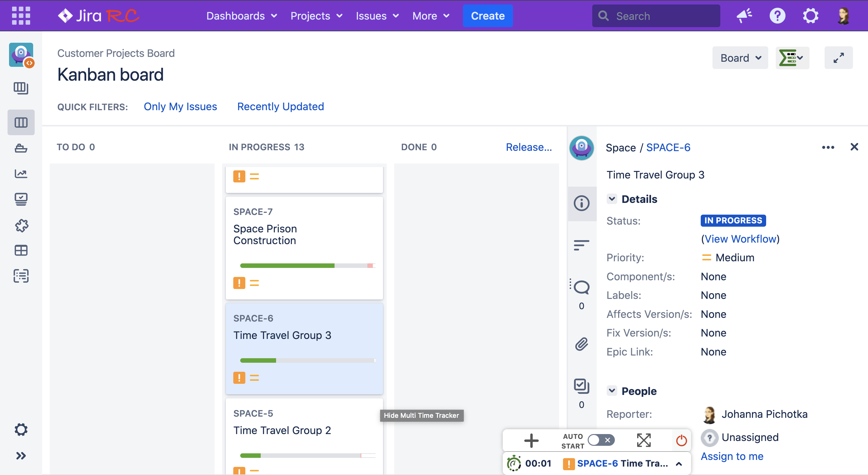This screenshot has width=868, height=475.
Task: Toggle the Auto Start switch
Action: [x=601, y=440]
